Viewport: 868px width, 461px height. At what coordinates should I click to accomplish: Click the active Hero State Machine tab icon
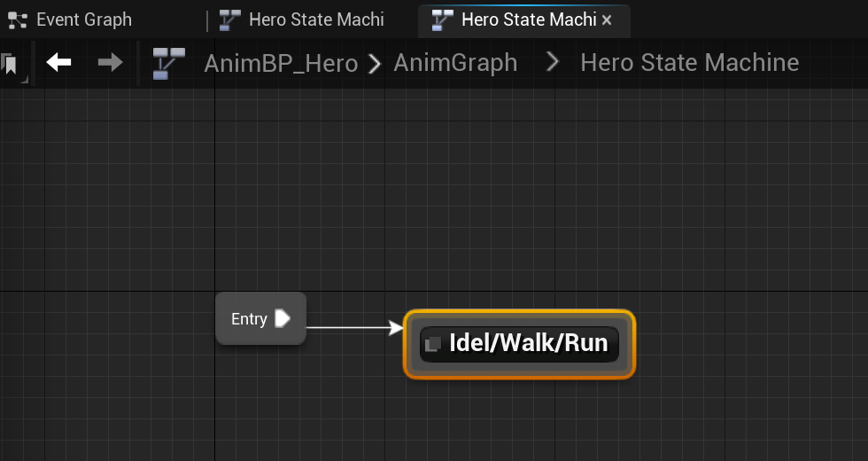[x=442, y=20]
